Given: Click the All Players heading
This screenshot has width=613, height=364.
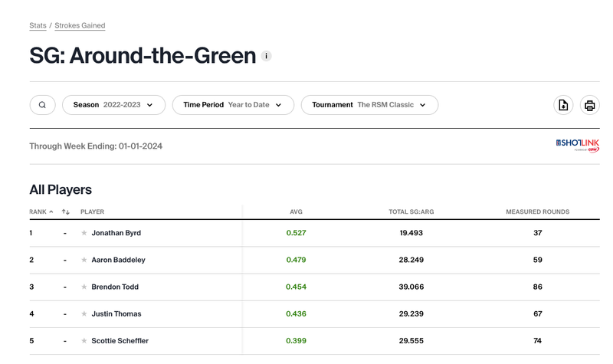Looking at the screenshot, I should pos(61,189).
